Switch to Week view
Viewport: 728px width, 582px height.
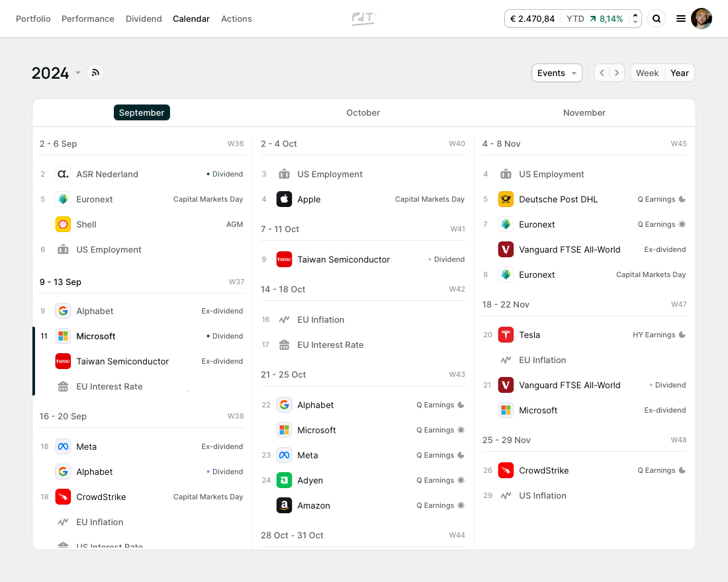click(x=647, y=73)
